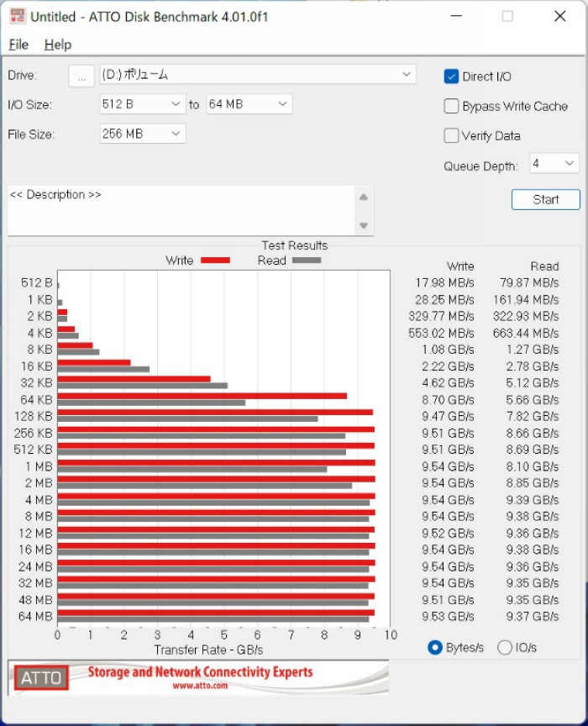Select the Bytes/s radio button
The height and width of the screenshot is (726, 588).
click(435, 647)
